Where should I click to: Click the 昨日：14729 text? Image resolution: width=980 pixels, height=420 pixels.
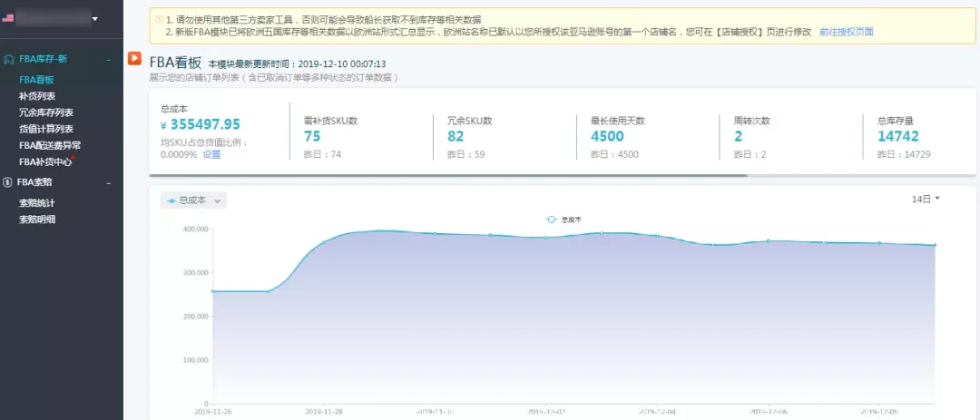[904, 154]
